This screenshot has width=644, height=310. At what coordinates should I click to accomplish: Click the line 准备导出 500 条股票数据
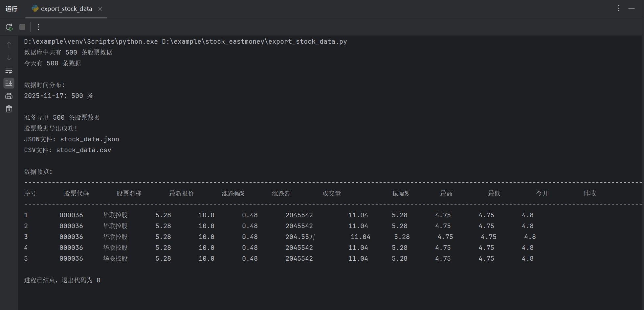click(x=62, y=117)
